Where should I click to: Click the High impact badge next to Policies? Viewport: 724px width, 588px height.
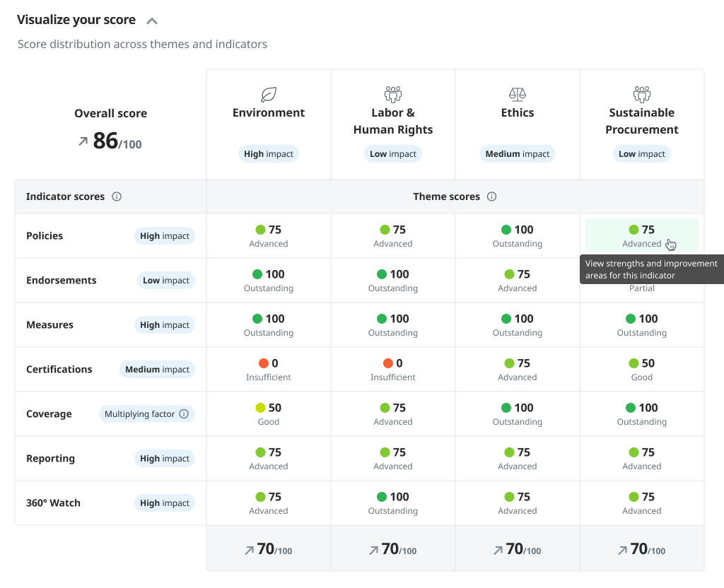(x=165, y=235)
